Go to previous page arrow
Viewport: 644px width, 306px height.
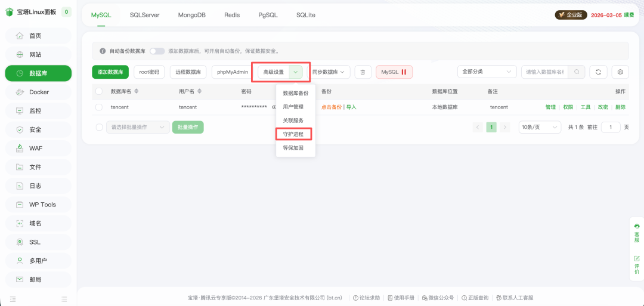[478, 127]
